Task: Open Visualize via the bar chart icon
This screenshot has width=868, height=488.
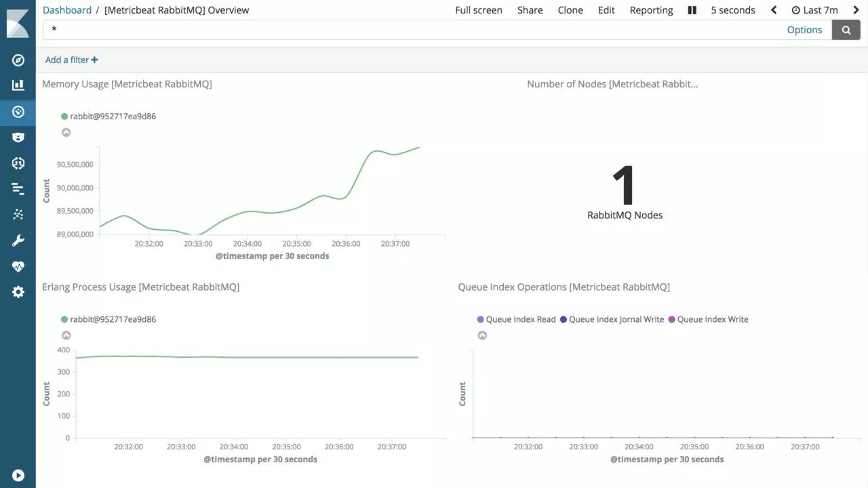Action: point(18,85)
